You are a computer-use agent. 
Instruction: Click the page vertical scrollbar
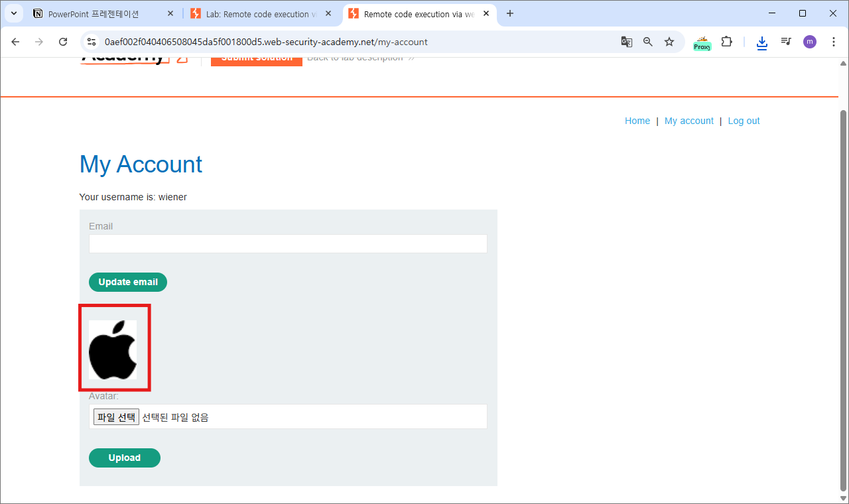(844, 300)
